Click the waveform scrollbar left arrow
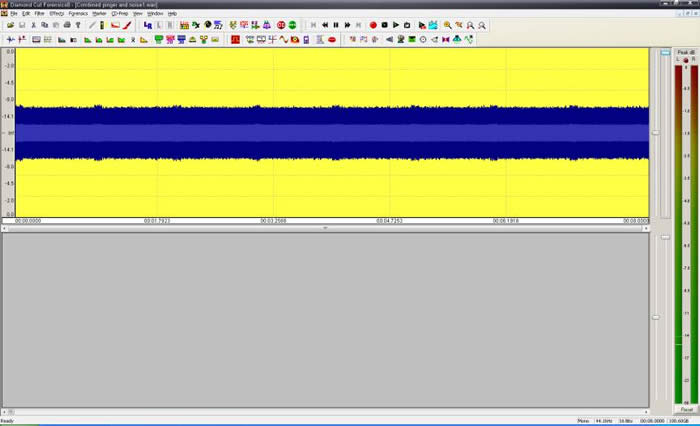The image size is (700, 426). click(4, 228)
